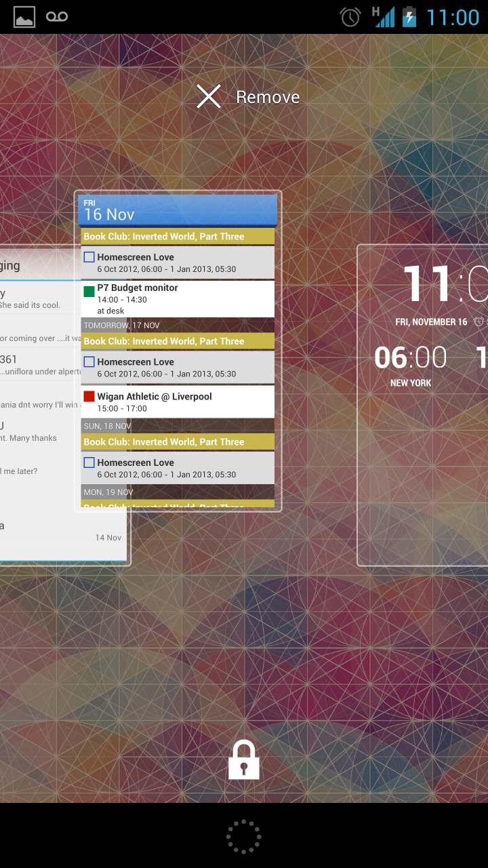The width and height of the screenshot is (488, 868).
Task: Tap the NEW YORK city label
Action: click(x=411, y=383)
